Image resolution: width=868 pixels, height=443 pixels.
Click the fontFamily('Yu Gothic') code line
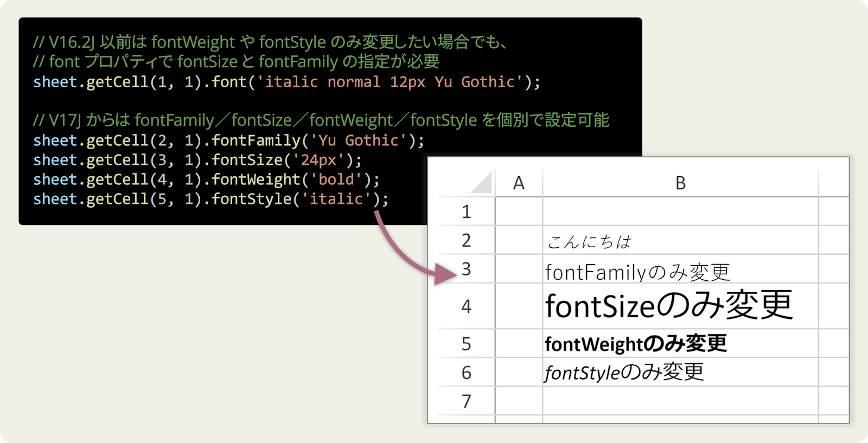(x=228, y=140)
